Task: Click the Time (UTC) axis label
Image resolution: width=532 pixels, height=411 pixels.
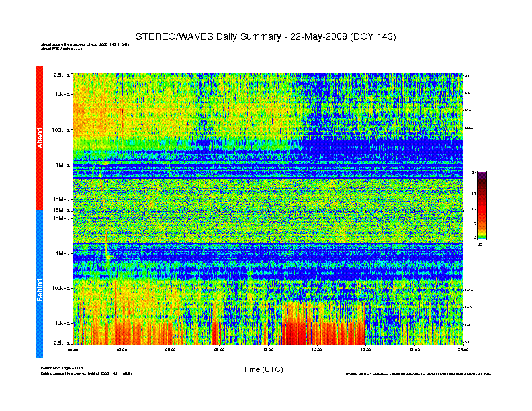Action: (x=263, y=369)
